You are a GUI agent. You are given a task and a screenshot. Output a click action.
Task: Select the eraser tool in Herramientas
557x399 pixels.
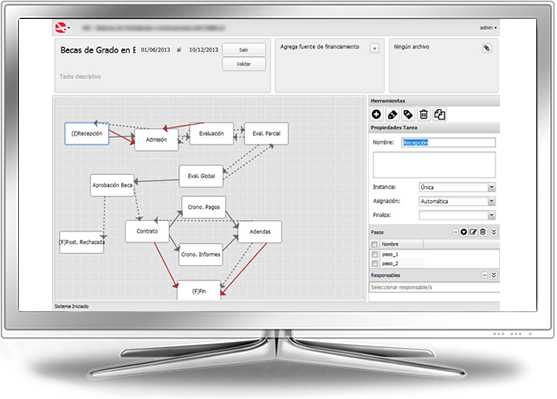(392, 114)
